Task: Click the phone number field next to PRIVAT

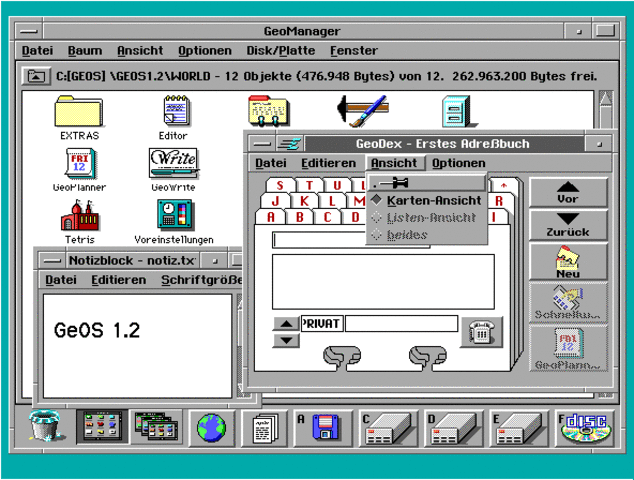Action: pos(402,324)
